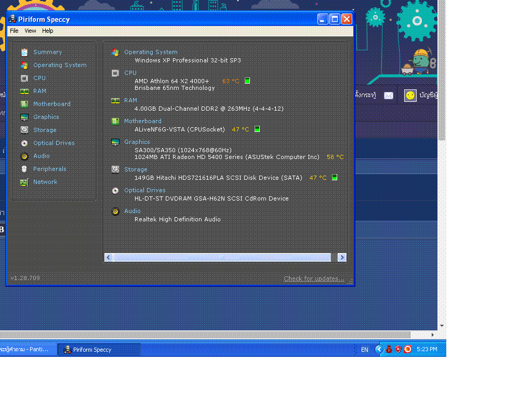This screenshot has width=532, height=399.
Task: Click the Check for updates link
Action: click(x=314, y=278)
